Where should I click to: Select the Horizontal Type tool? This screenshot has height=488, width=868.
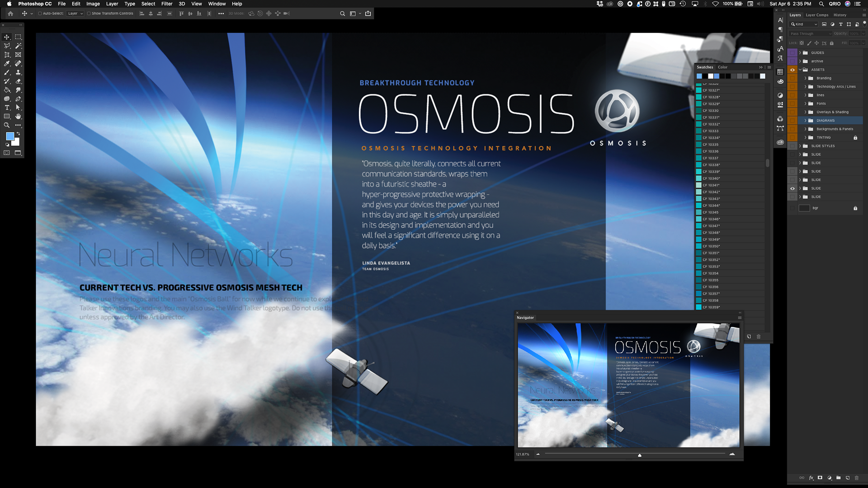7,108
